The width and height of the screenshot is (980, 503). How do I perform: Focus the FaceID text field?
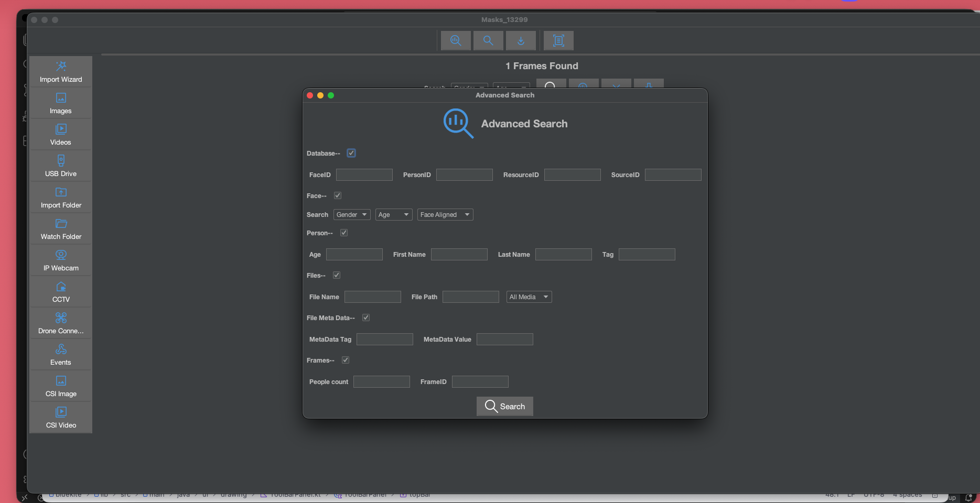pyautogui.click(x=364, y=175)
